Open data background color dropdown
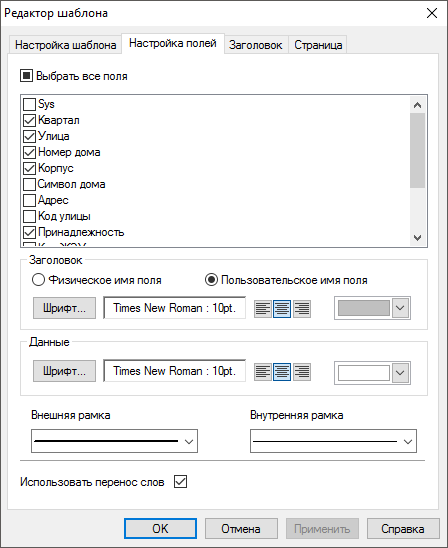The width and height of the screenshot is (448, 548). coord(400,373)
